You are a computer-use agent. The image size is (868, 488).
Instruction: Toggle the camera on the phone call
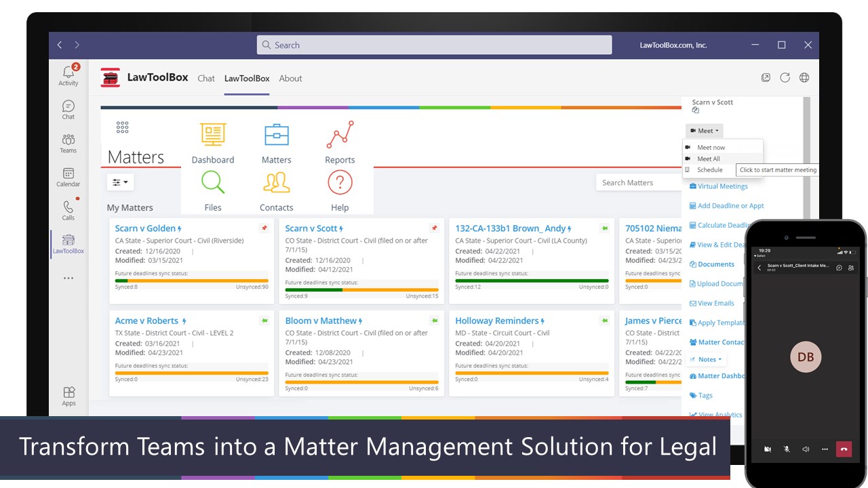point(768,449)
